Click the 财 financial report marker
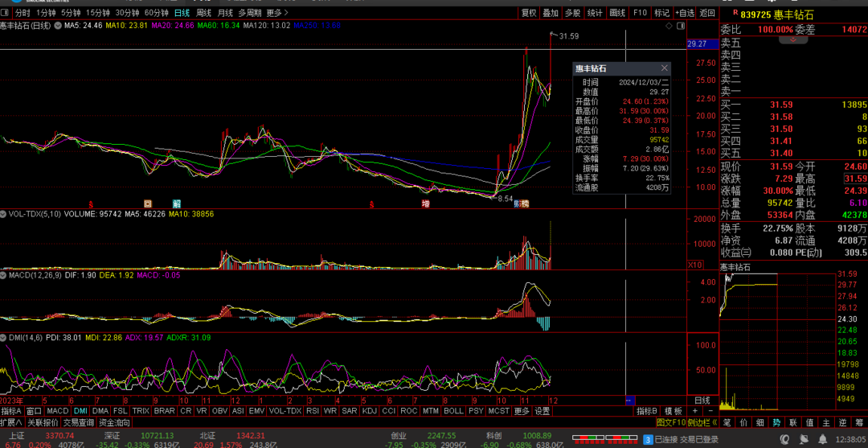Viewport: 868px width, 448px height. [517, 203]
